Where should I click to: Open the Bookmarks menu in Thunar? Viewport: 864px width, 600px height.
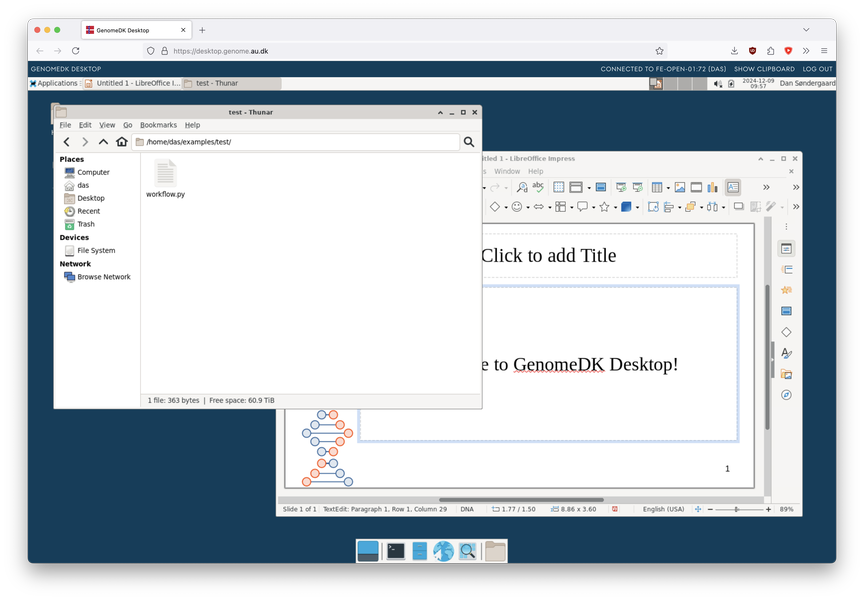158,125
